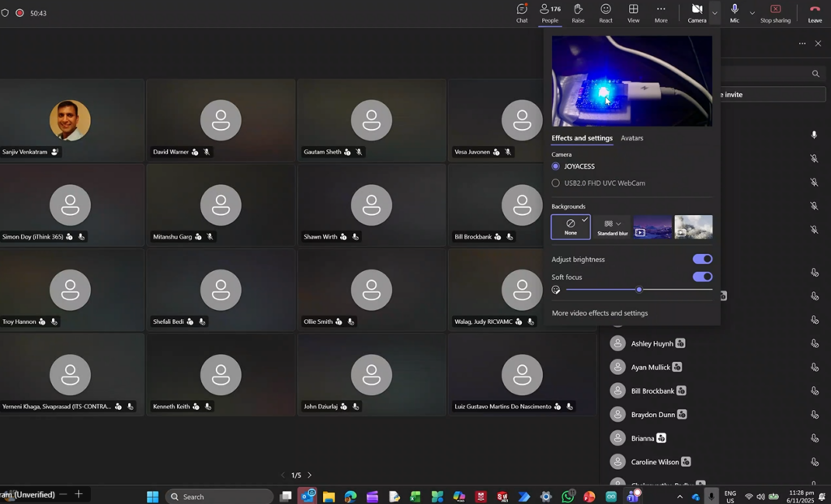
Task: Click Stop sharing icon
Action: pos(775,10)
